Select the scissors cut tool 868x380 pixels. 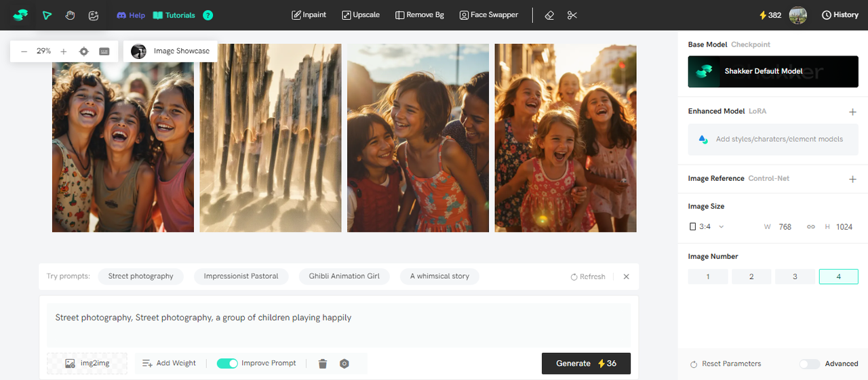572,15
